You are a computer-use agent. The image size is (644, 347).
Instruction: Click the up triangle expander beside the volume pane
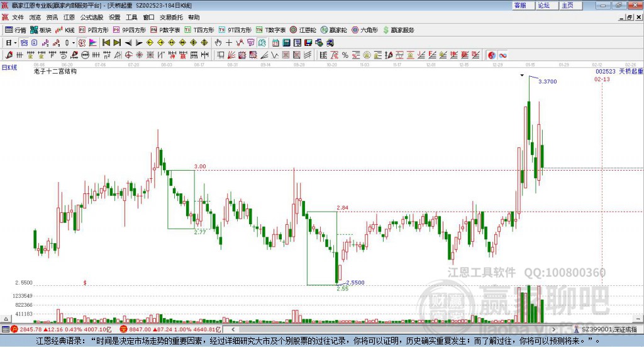point(6,319)
